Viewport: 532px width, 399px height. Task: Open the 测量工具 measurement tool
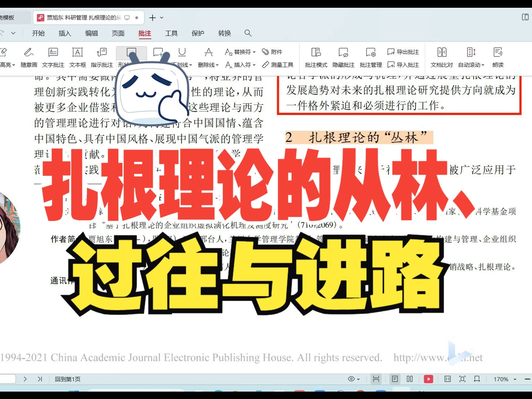(x=277, y=65)
